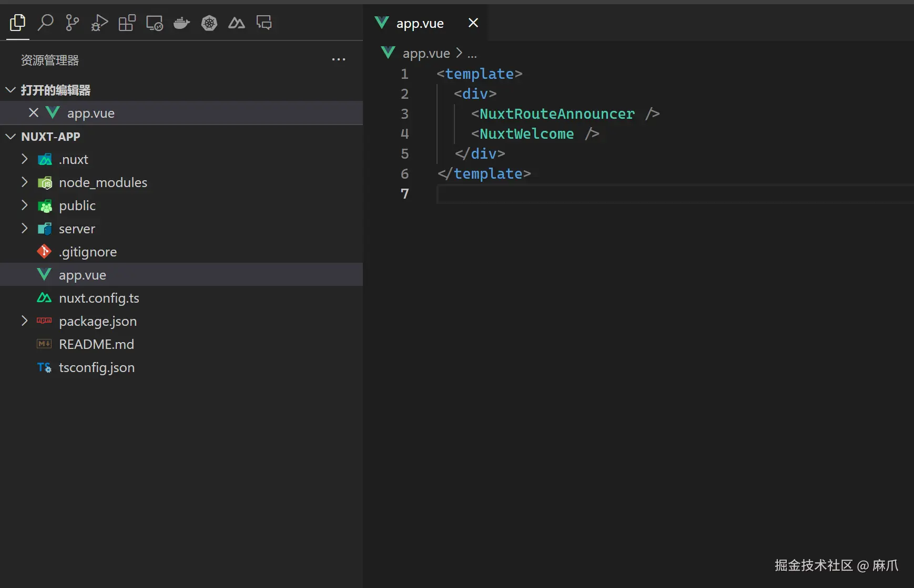Image resolution: width=914 pixels, height=588 pixels.
Task: Expand the .nuxt folder
Action: point(24,159)
